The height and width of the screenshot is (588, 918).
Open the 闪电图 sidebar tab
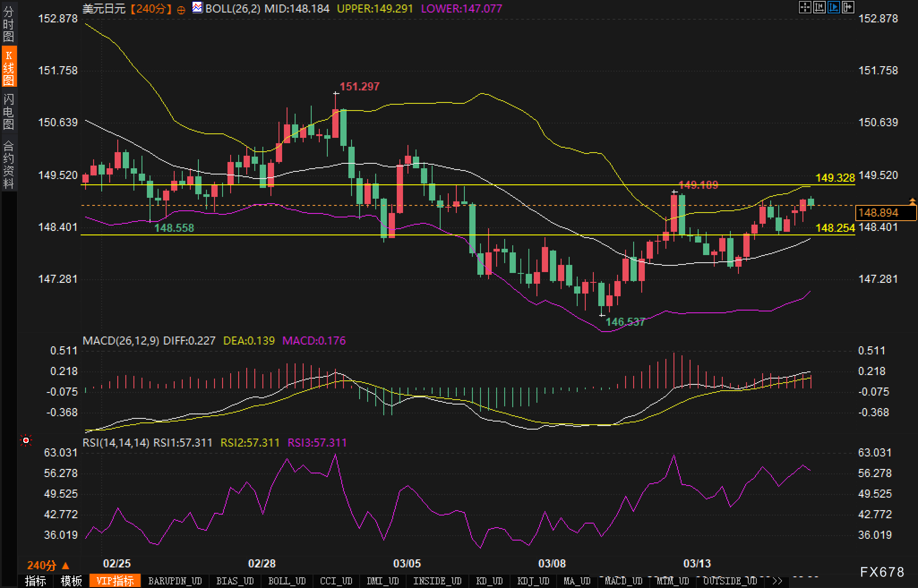click(9, 111)
